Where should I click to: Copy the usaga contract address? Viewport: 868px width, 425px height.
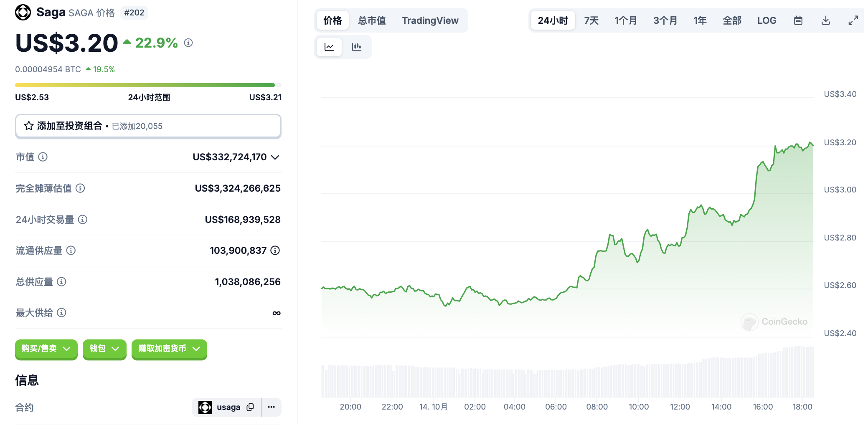(x=250, y=407)
